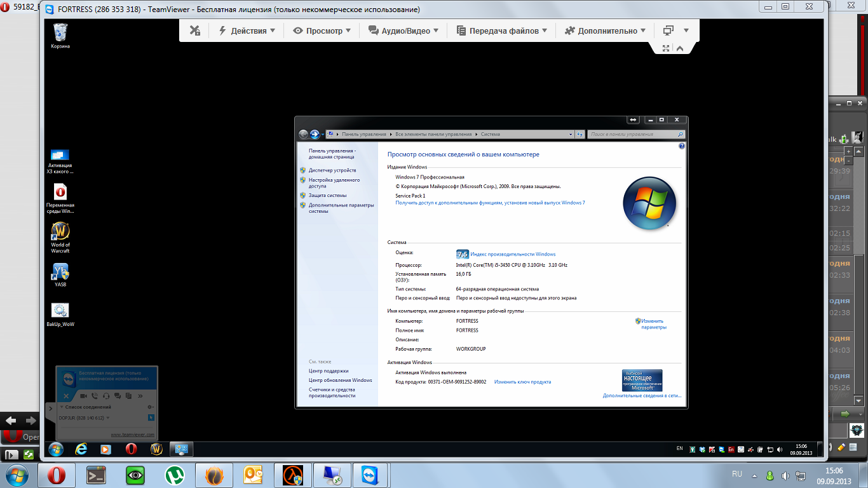Open Internet Explorer on remote taskbar
The width and height of the screenshot is (868, 488).
pos(81,449)
